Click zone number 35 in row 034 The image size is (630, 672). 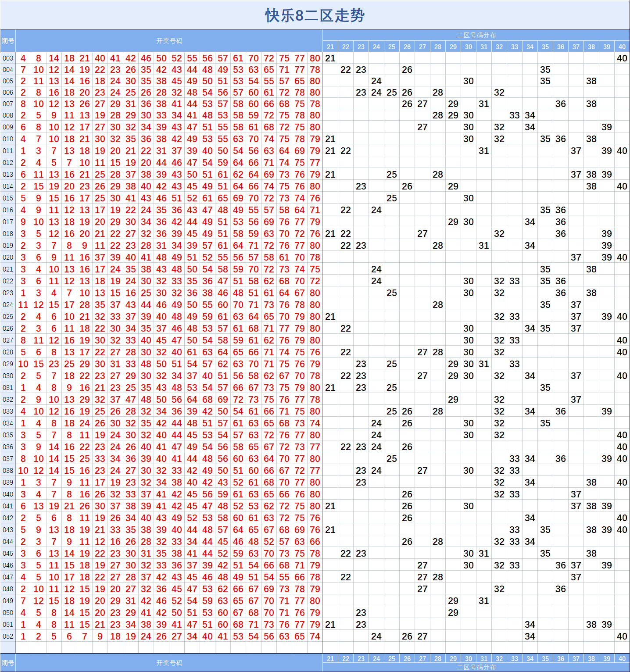pyautogui.click(x=545, y=423)
